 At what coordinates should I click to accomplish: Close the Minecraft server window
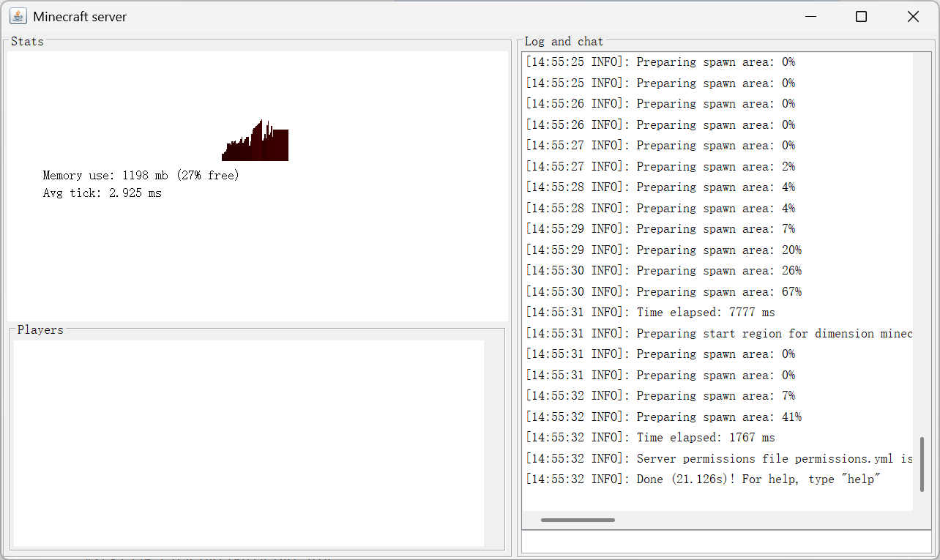(913, 16)
